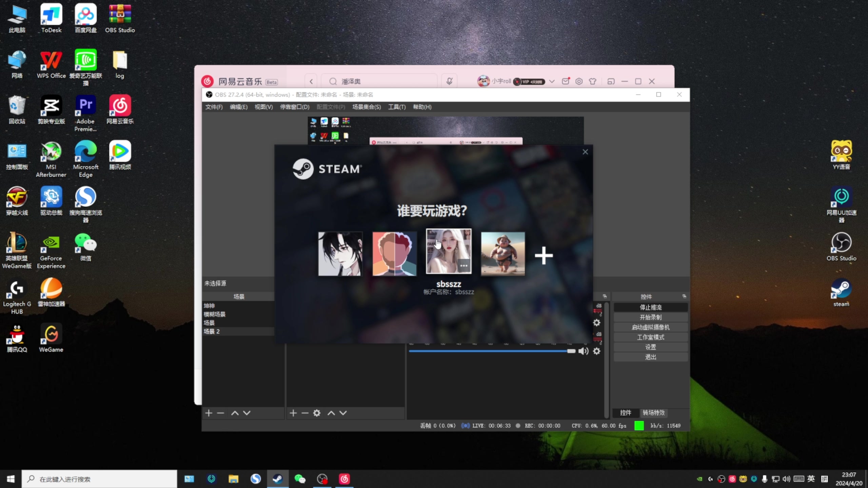Click Windows taskbar search box
This screenshot has width=868, height=488.
pos(99,479)
